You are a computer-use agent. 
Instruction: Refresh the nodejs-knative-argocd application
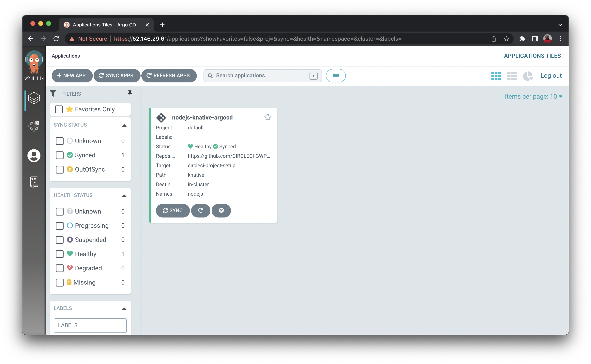tap(201, 210)
